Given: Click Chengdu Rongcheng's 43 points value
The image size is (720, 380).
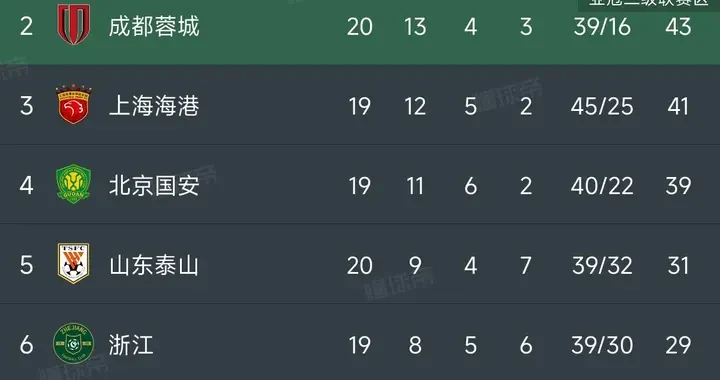Looking at the screenshot, I should pyautogui.click(x=678, y=27).
